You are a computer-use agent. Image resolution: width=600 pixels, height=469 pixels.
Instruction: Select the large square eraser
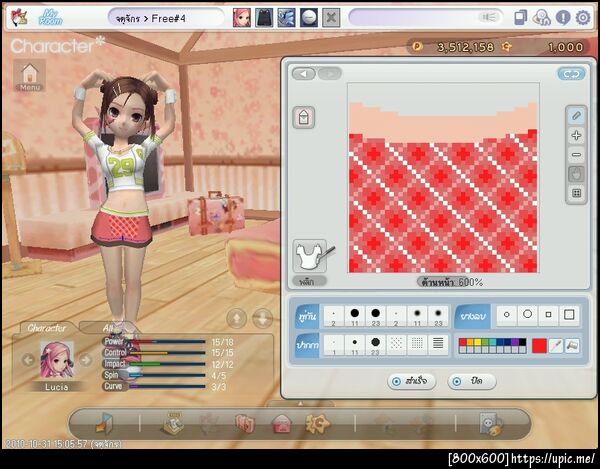click(569, 315)
